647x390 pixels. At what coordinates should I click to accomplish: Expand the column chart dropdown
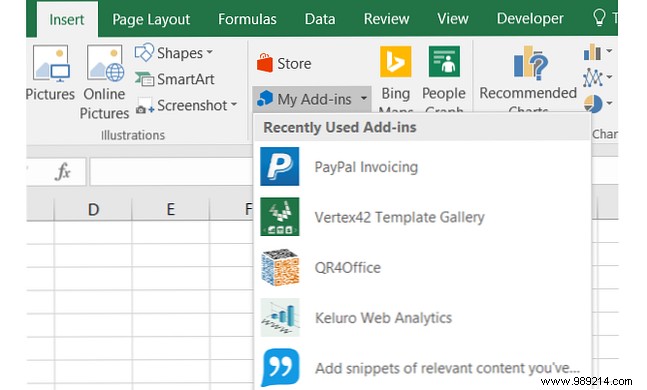tap(609, 51)
